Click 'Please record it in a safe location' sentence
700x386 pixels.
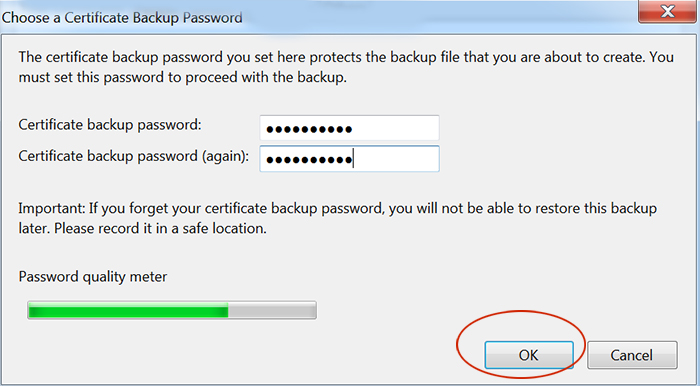160,228
